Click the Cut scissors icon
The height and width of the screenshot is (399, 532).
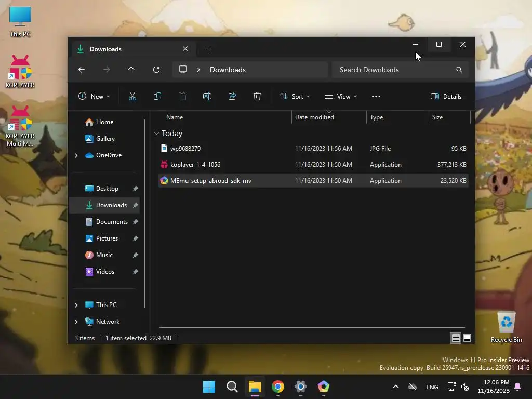point(132,96)
